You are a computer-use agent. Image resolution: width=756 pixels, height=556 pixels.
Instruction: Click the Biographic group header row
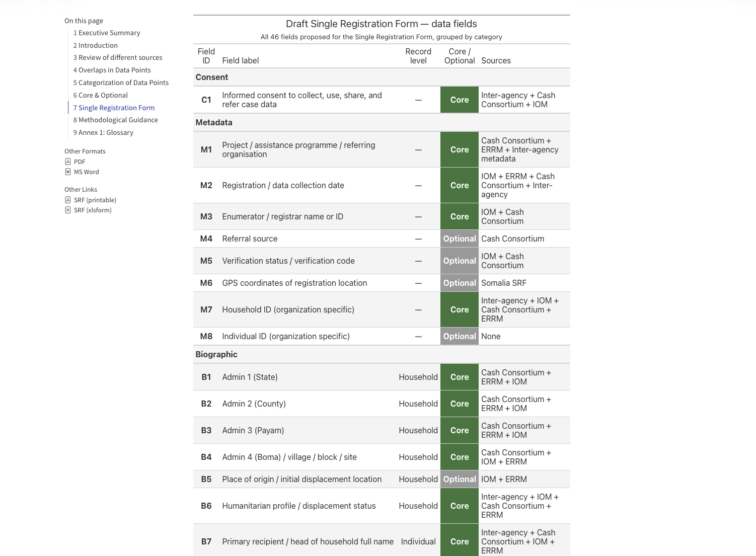pyautogui.click(x=382, y=354)
